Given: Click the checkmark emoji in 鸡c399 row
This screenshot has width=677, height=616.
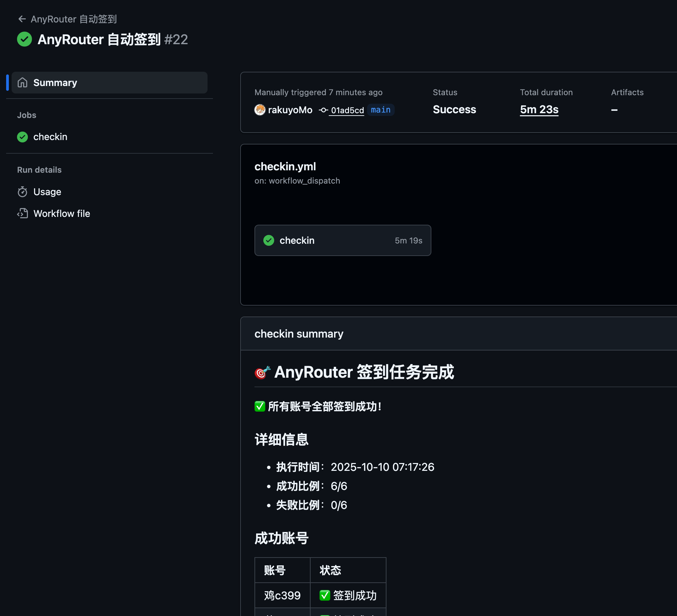Looking at the screenshot, I should click(325, 596).
